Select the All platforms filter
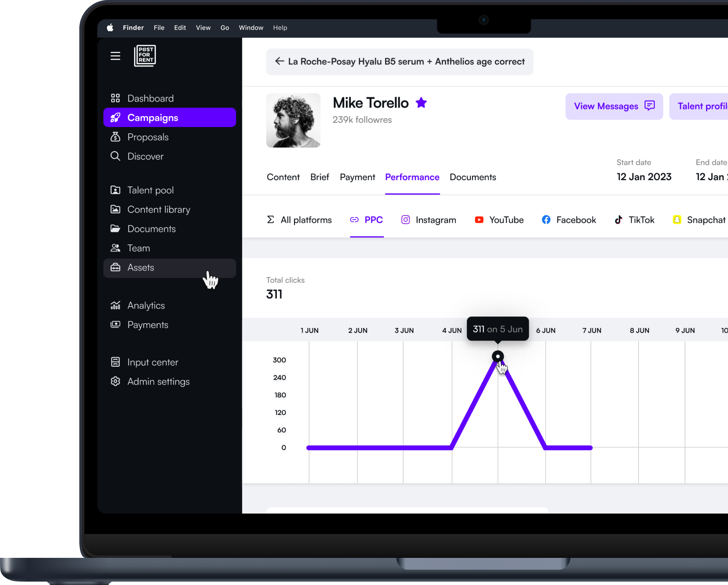The image size is (728, 585). coord(299,220)
